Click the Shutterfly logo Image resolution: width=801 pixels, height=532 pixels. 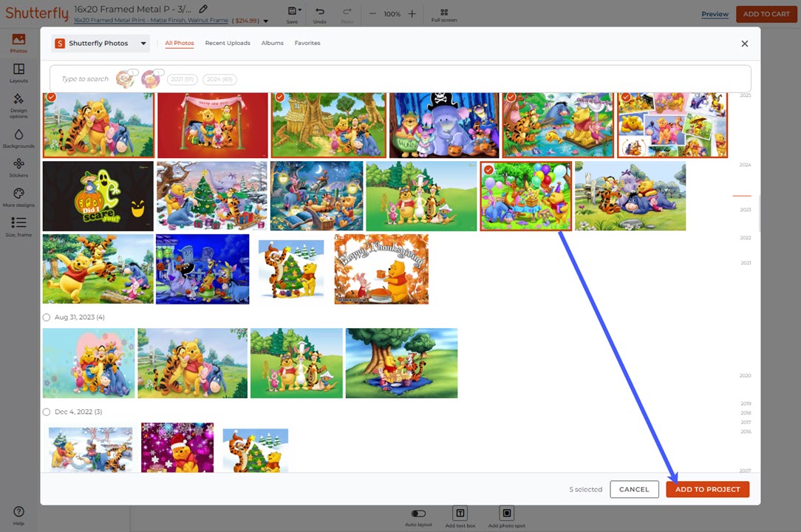pyautogui.click(x=37, y=13)
